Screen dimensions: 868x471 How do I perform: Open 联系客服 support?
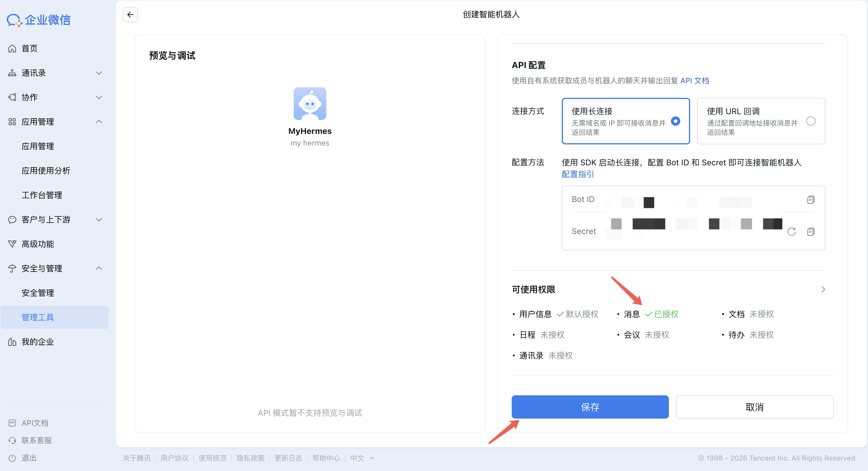pyautogui.click(x=36, y=440)
